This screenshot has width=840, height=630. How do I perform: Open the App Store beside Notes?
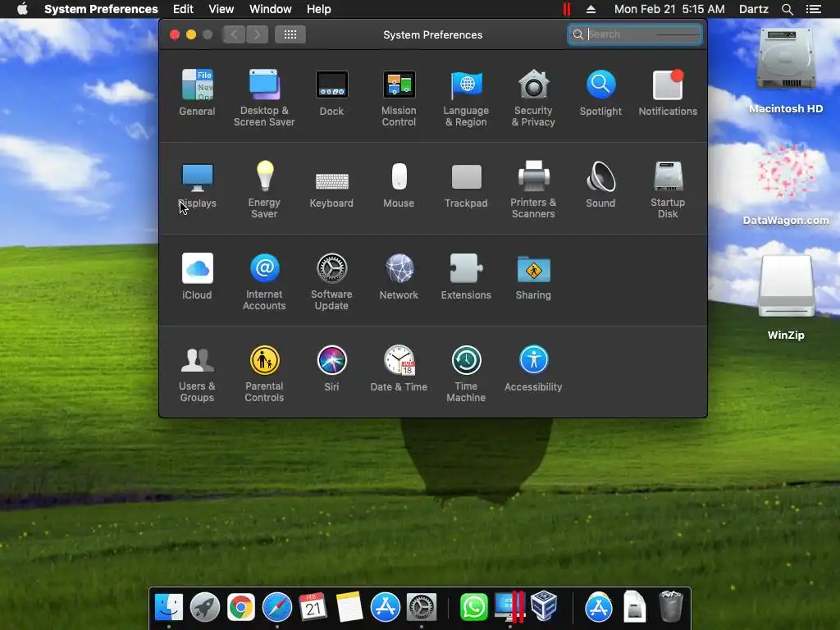[x=386, y=607]
